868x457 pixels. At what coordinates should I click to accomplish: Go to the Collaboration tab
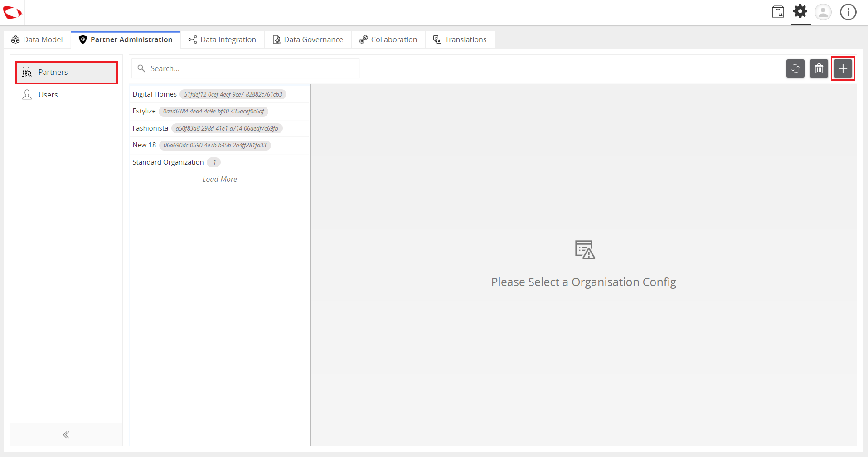coord(388,39)
